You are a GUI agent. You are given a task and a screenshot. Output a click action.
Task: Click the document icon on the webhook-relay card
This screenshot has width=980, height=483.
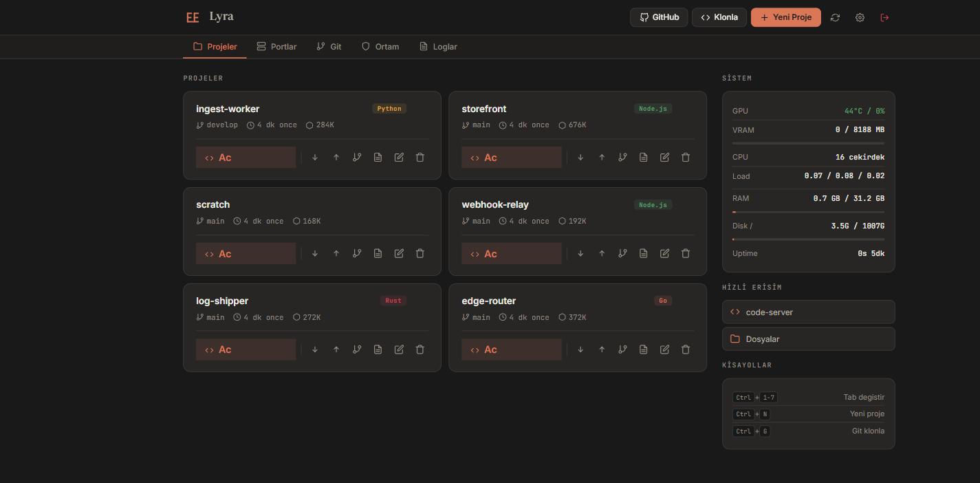pos(643,253)
